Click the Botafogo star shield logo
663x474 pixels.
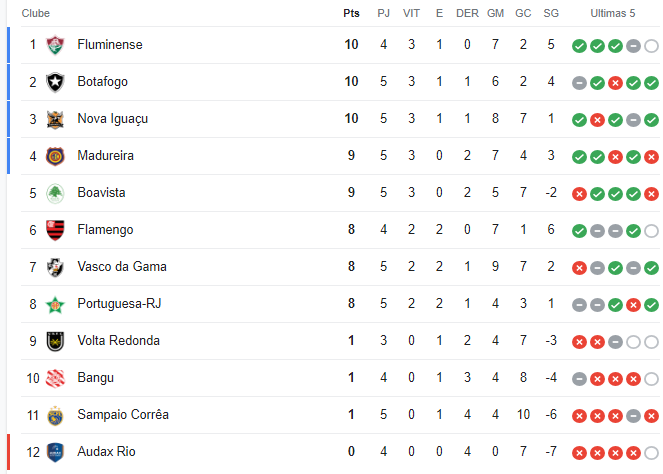(55, 82)
